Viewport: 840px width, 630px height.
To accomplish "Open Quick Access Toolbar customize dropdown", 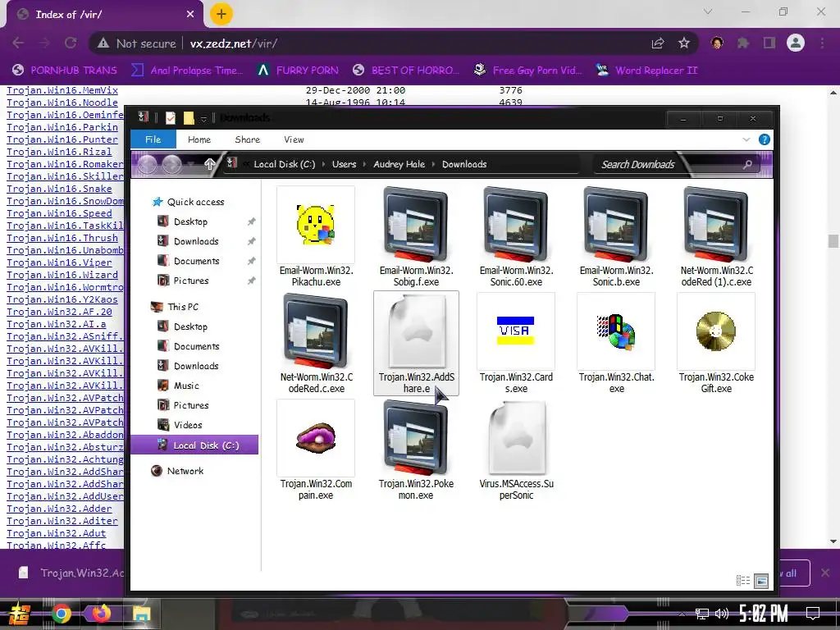I will (203, 118).
